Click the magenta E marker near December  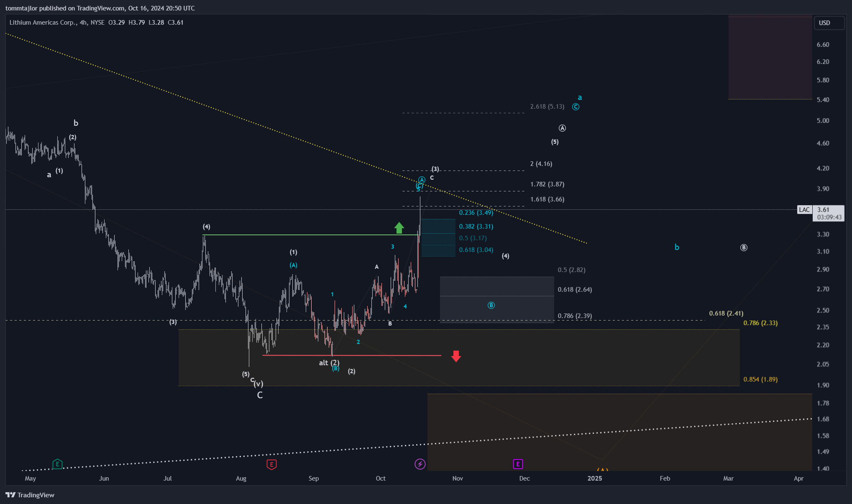coord(518,464)
